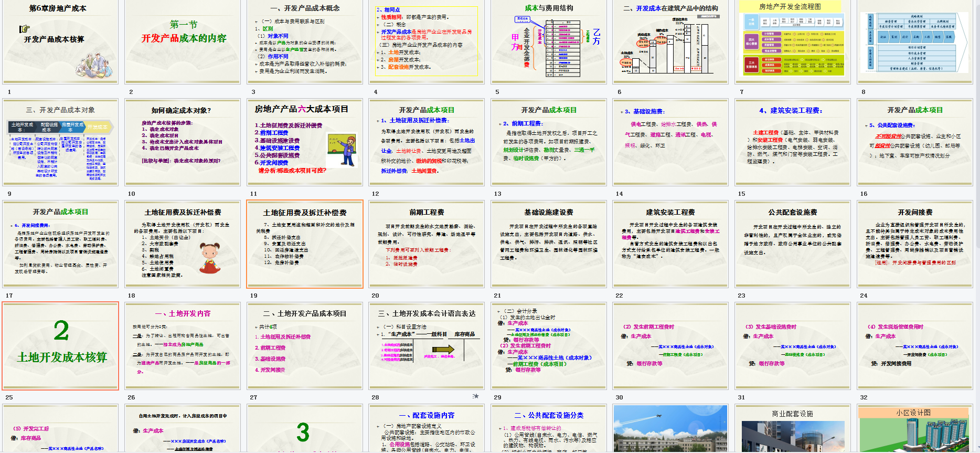This screenshot has height=453, width=980.
Task: Select slide 5 '成本与费用结构'
Action: (549, 42)
